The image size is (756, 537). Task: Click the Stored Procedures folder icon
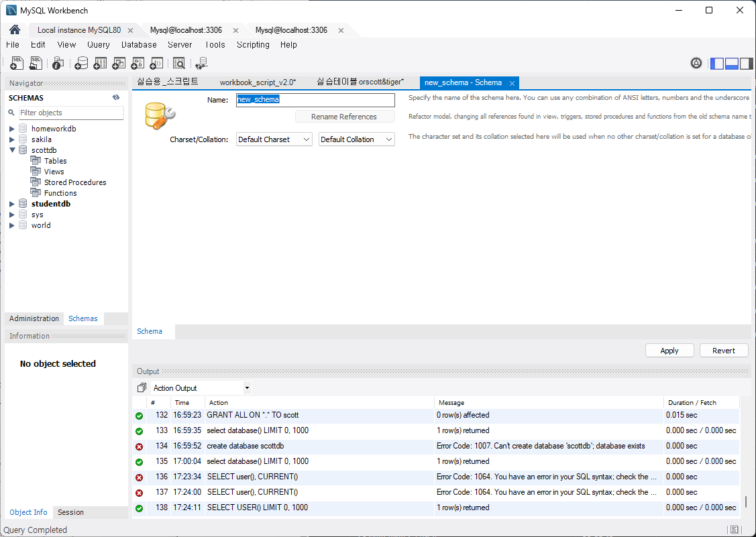click(35, 182)
